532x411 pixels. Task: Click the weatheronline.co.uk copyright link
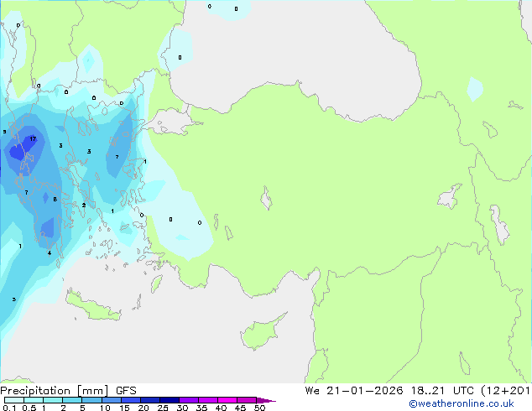click(x=461, y=403)
